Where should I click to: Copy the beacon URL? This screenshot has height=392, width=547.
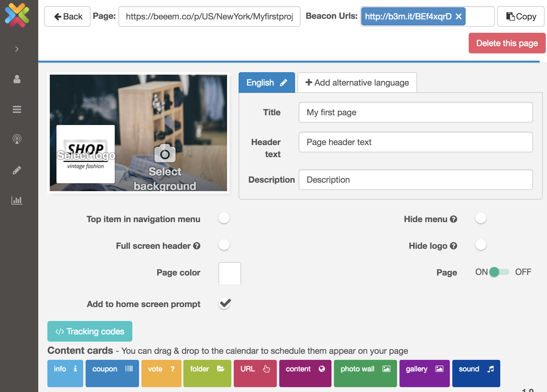521,16
